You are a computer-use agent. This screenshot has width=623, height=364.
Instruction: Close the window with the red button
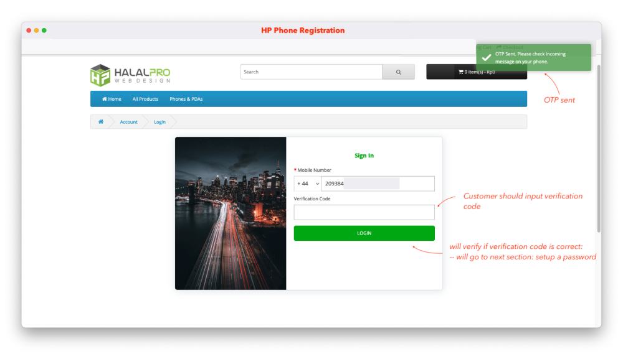[29, 30]
